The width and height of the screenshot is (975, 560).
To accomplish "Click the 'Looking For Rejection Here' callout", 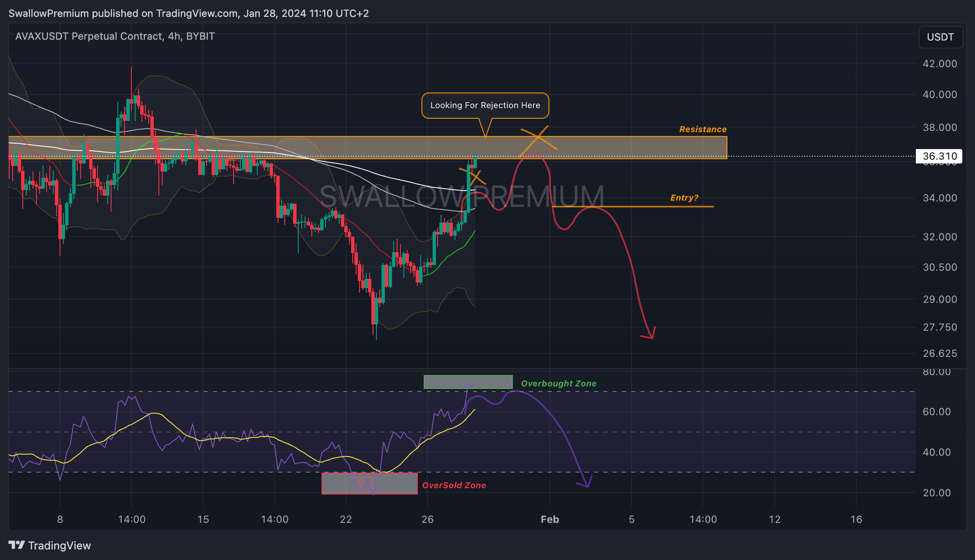I will 485,106.
